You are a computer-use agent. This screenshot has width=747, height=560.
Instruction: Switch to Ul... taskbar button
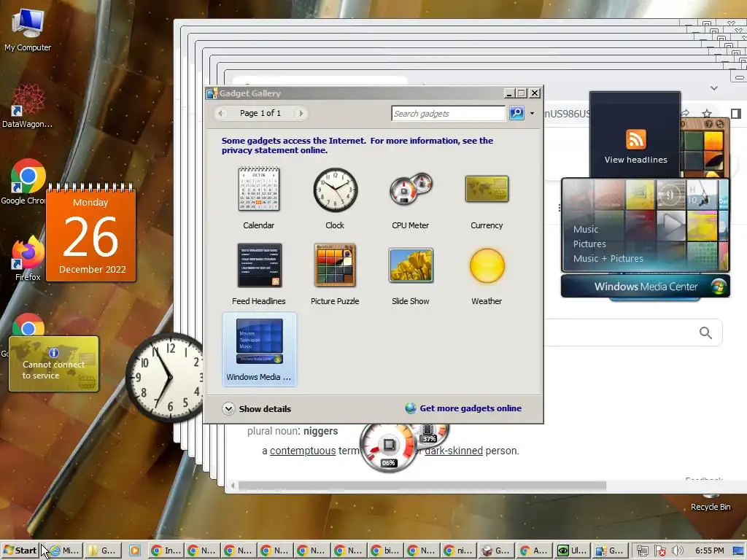(x=572, y=551)
